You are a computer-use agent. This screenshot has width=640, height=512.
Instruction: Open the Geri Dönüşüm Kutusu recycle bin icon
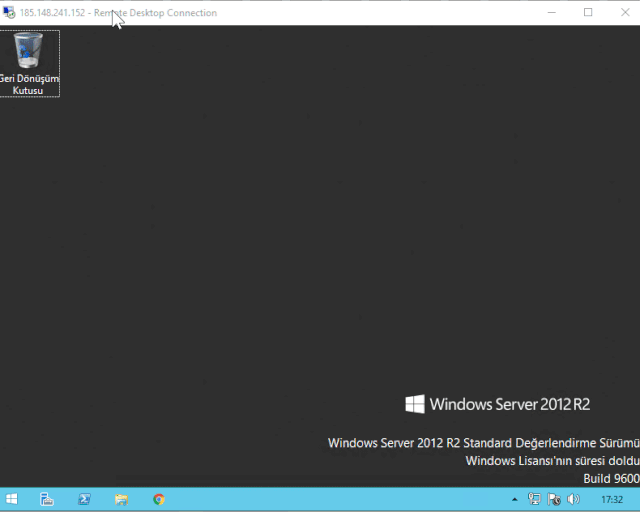(29, 50)
